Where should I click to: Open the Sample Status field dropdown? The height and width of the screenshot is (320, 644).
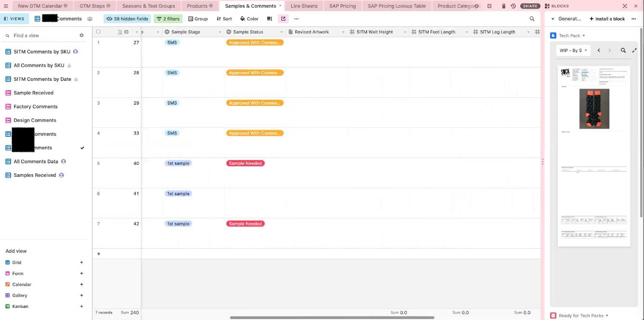[x=281, y=31]
